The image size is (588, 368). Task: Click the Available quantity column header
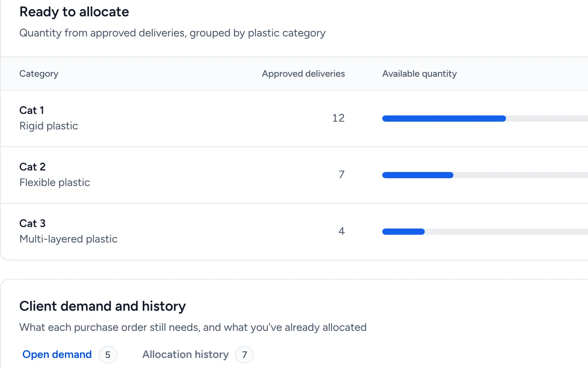pyautogui.click(x=419, y=74)
